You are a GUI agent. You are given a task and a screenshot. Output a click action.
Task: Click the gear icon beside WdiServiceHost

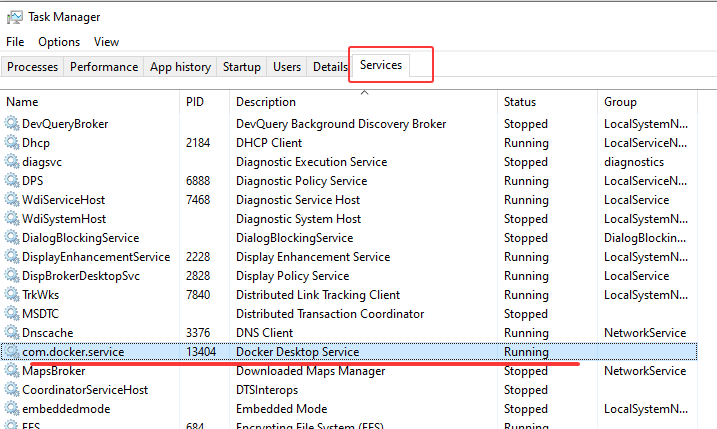[x=12, y=200]
